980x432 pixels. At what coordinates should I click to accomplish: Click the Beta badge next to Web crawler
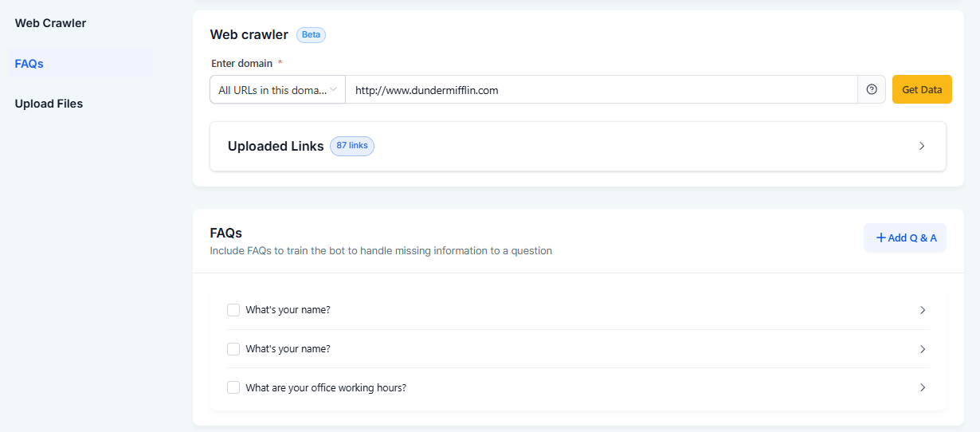point(311,35)
